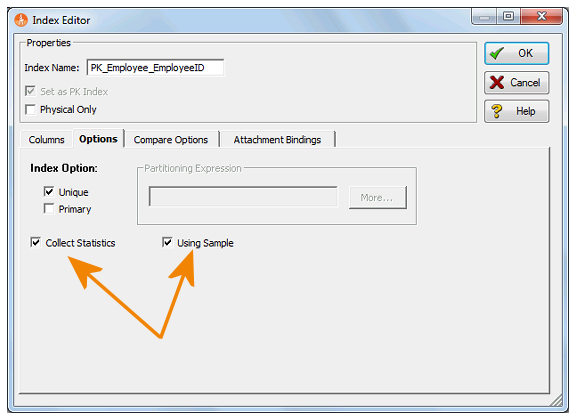
Task: Select the Attachment Bindings tab
Action: [277, 140]
